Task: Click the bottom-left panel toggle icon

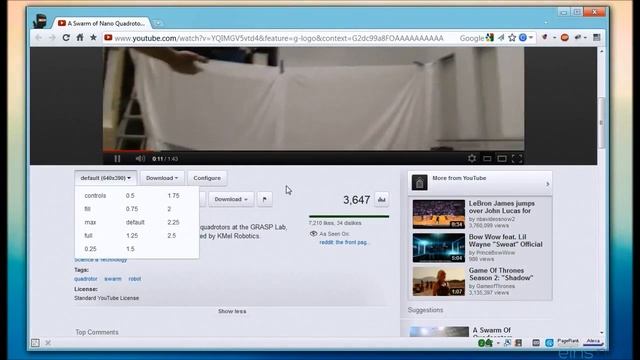Action: pyautogui.click(x=35, y=343)
